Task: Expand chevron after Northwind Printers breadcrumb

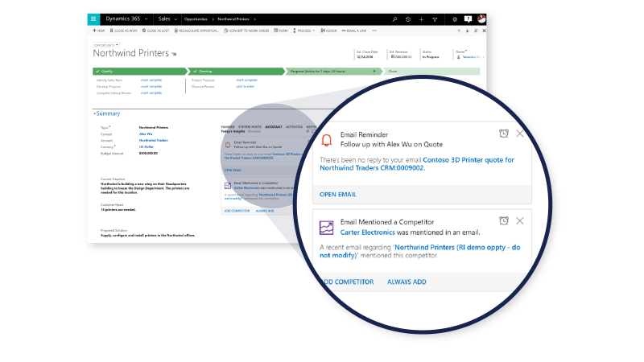Action: 254,19
